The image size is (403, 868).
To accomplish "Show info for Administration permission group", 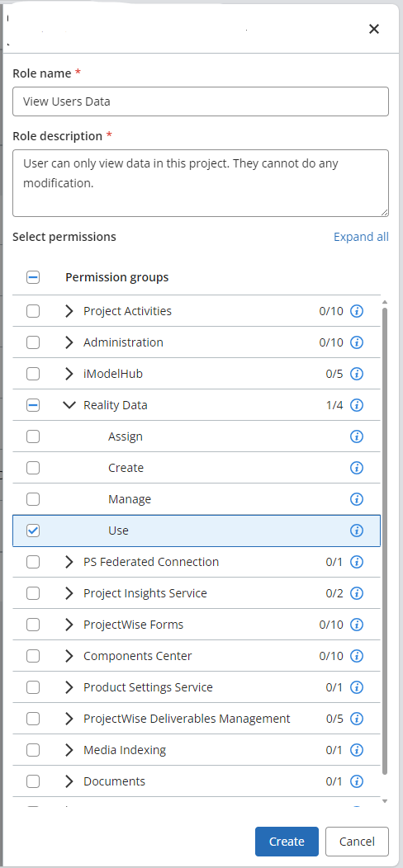I will click(x=357, y=342).
